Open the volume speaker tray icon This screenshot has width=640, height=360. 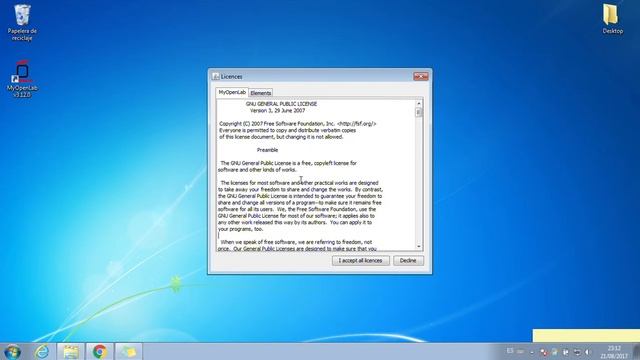(x=588, y=352)
